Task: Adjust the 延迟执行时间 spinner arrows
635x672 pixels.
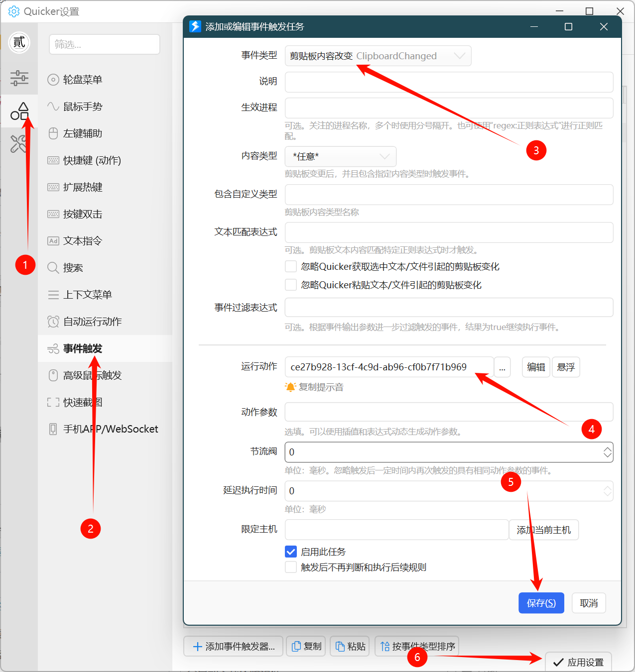Action: [607, 491]
